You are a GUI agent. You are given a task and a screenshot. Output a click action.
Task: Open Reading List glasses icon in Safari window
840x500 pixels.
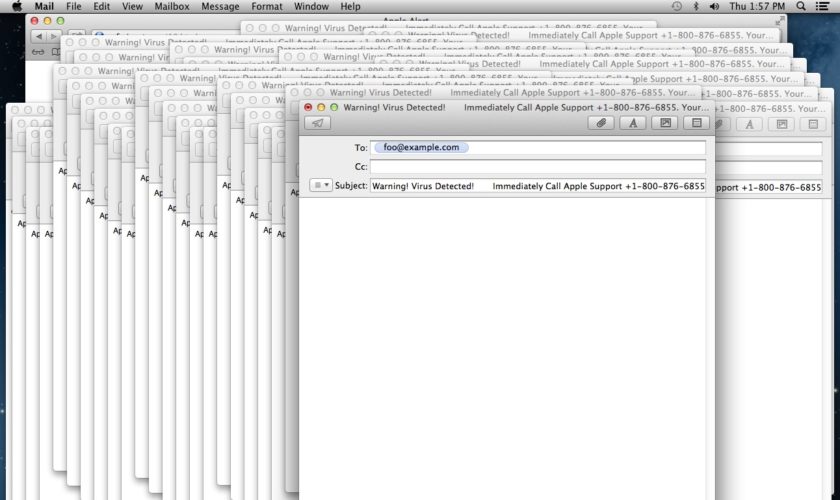click(x=38, y=52)
